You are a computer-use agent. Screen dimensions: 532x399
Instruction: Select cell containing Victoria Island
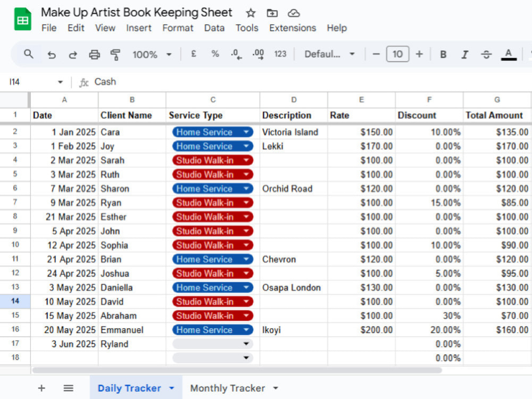294,132
